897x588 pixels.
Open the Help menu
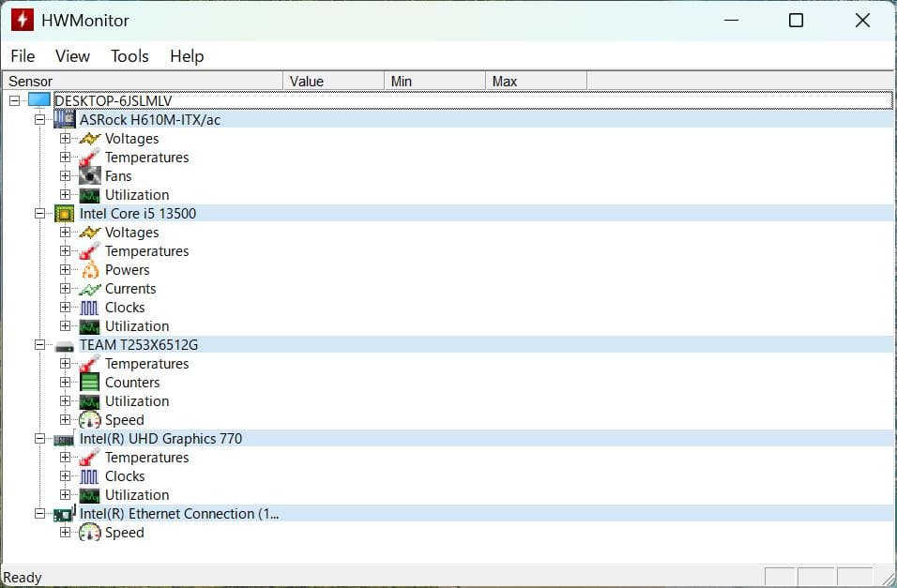(187, 56)
